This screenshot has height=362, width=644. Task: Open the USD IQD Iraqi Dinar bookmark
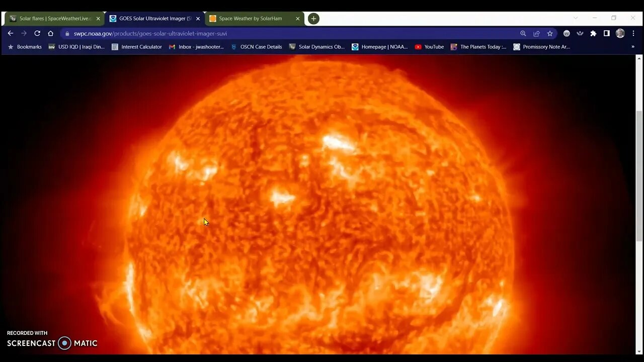click(76, 47)
